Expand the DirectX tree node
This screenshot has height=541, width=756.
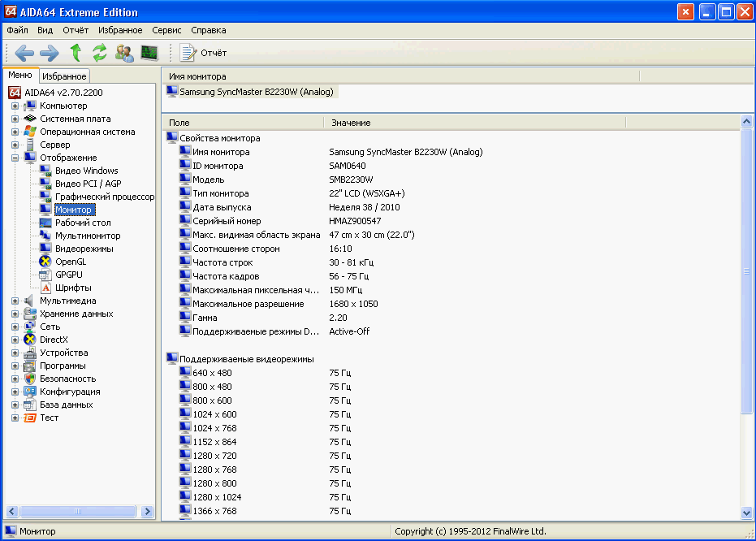pos(15,340)
